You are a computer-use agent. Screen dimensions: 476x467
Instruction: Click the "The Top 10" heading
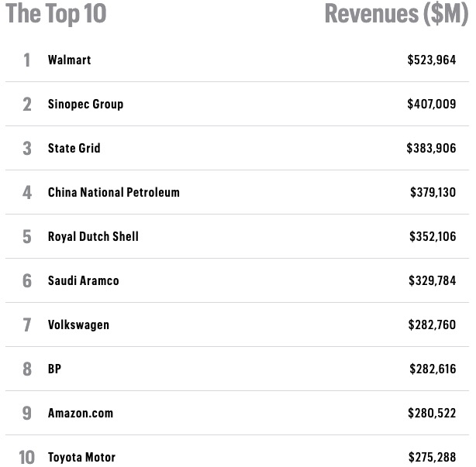point(56,13)
